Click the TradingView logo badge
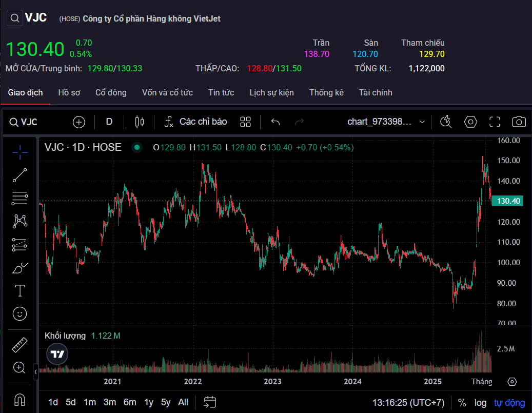 pos(57,354)
